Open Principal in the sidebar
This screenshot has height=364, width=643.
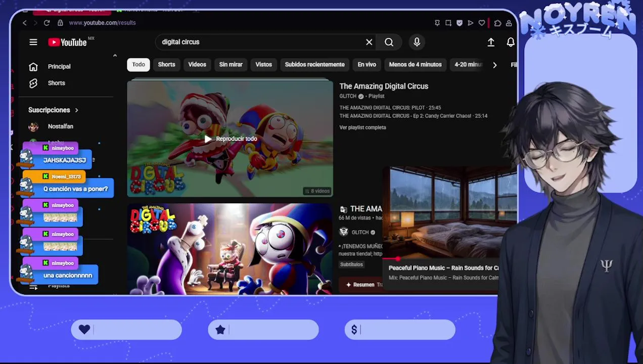pos(59,67)
